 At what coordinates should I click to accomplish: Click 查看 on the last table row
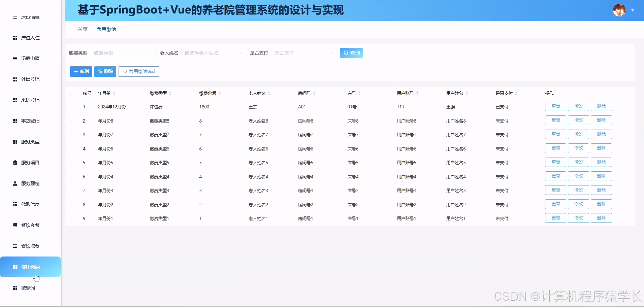point(556,218)
